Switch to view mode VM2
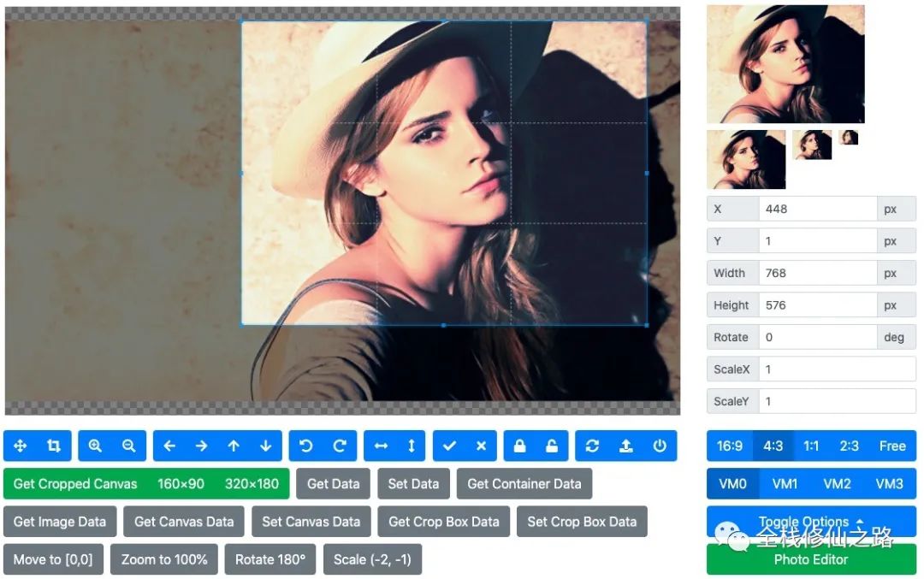Image resolution: width=924 pixels, height=579 pixels. click(837, 483)
